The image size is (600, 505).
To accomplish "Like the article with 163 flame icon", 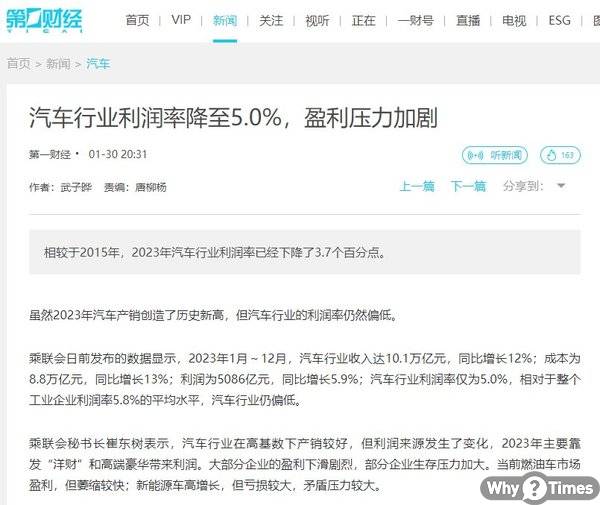I will pyautogui.click(x=560, y=155).
